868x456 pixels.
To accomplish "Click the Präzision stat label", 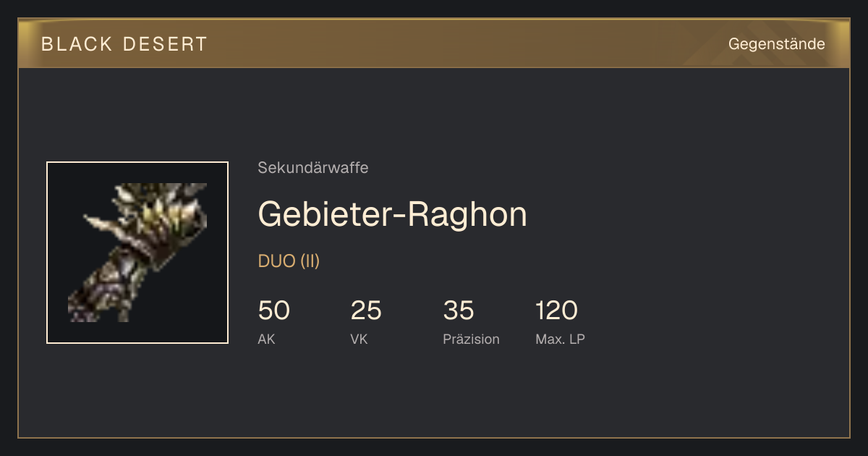I will pos(472,339).
